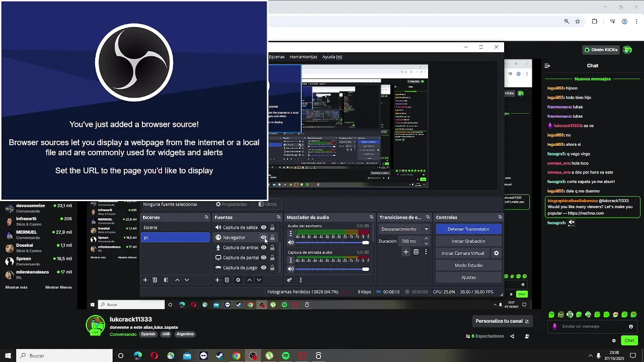Open the Escenas menu in OBS menu bar

pyautogui.click(x=277, y=57)
